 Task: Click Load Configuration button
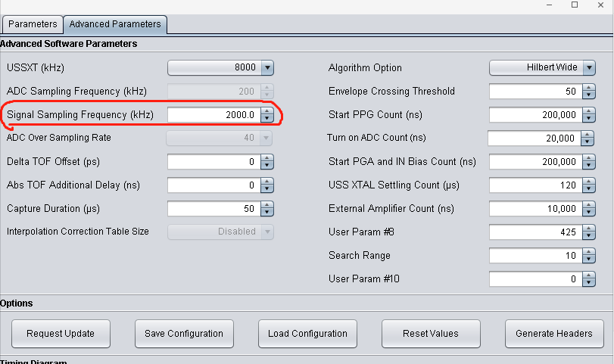coord(307,333)
